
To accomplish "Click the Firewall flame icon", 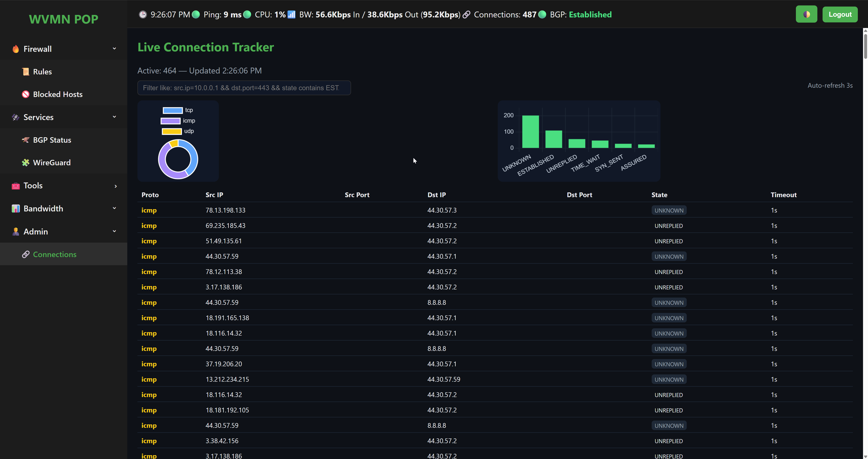I will [16, 49].
